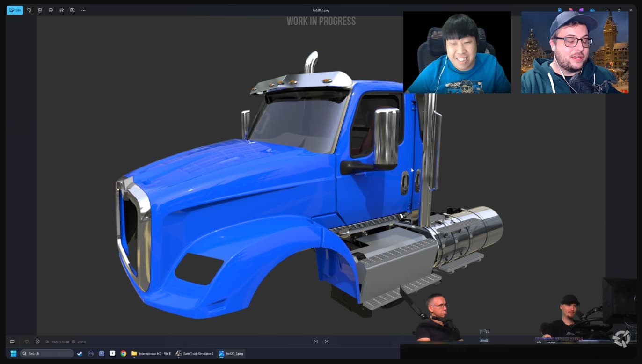
Task: Click the full screen icon in the status bar
Action: point(327,342)
